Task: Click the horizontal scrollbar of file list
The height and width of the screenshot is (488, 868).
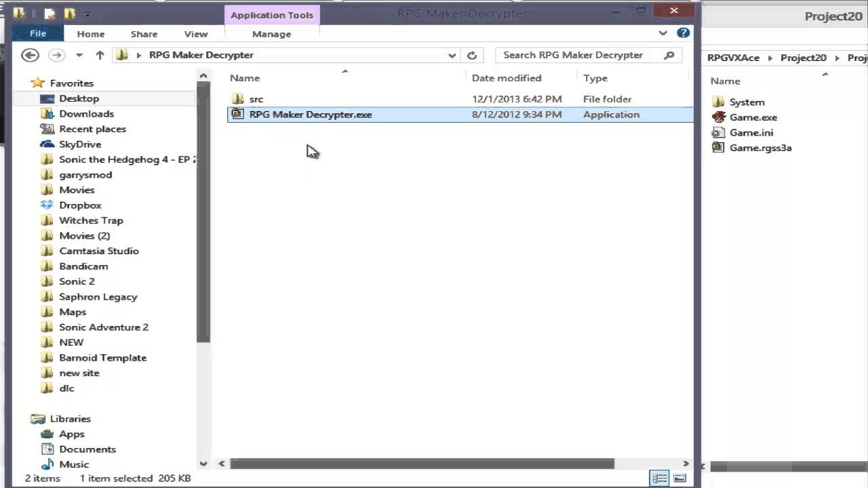Action: [422, 464]
